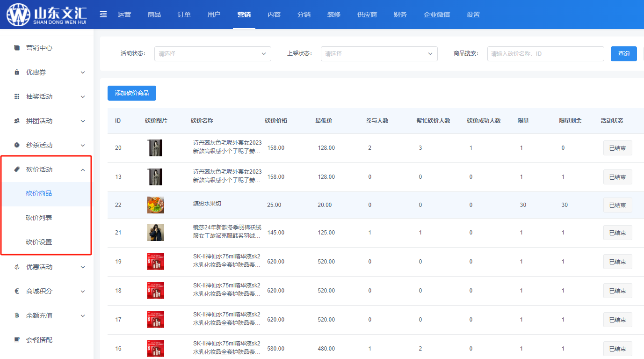
Task: Click the 套餐搭配 cup icon
Action: (17, 340)
